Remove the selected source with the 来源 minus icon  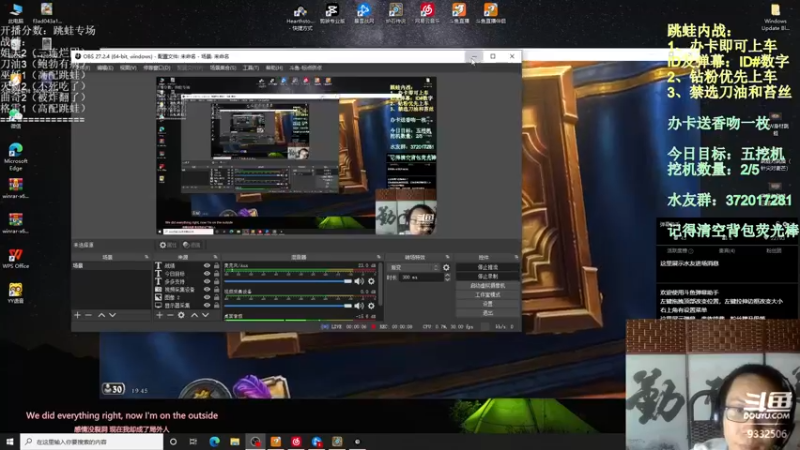tap(170, 315)
